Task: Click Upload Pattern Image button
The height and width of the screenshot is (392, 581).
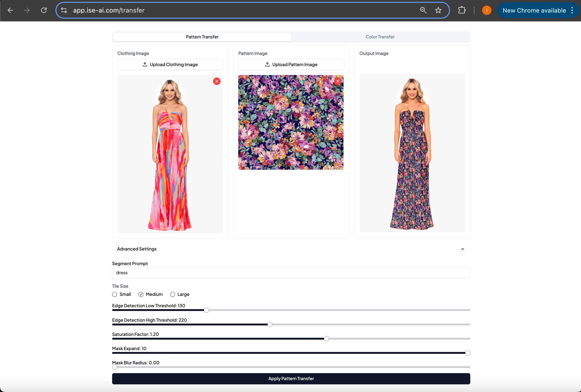Action: tap(291, 64)
